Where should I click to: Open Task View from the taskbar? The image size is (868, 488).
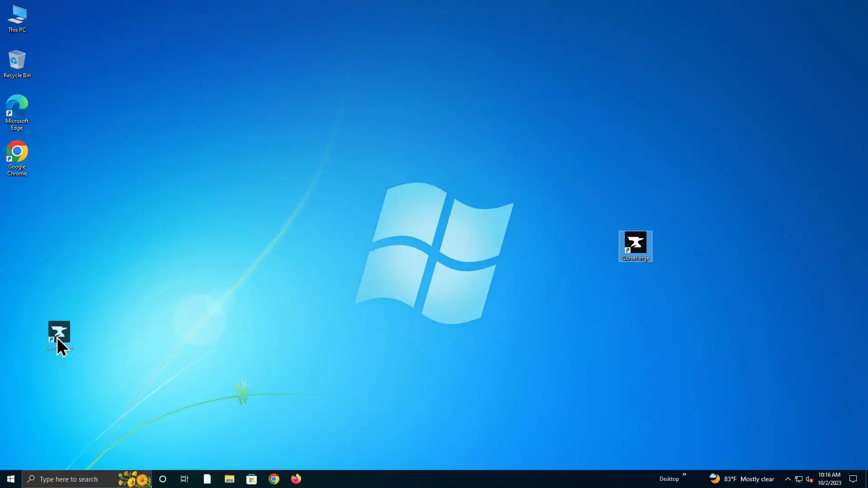pos(184,479)
